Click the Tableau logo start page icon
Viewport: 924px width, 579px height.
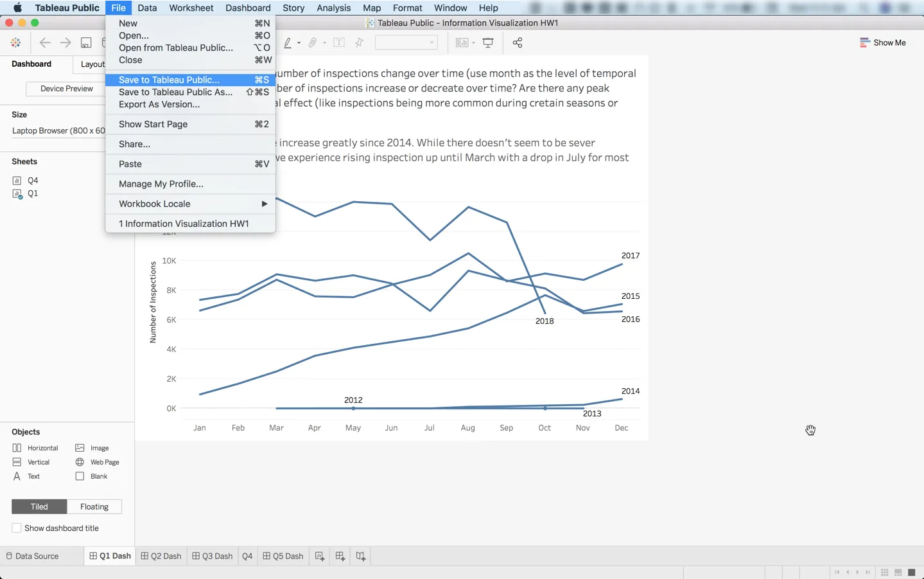pyautogui.click(x=15, y=42)
